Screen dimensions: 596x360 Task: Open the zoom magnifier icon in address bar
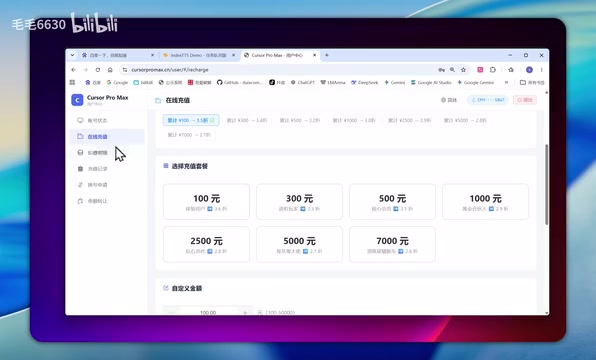coord(452,70)
